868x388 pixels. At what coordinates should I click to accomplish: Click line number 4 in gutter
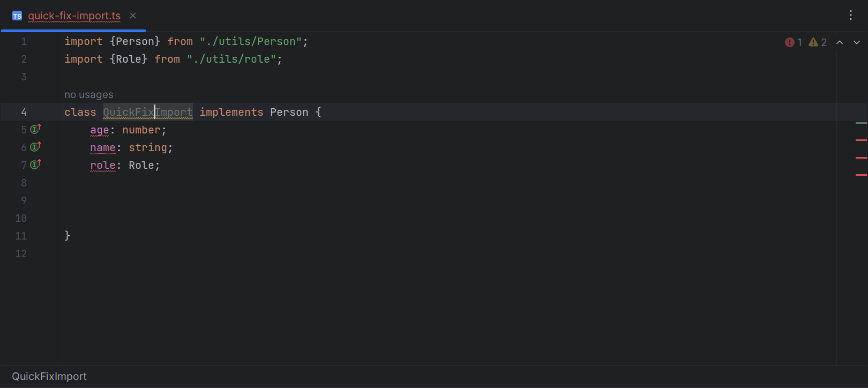click(x=24, y=112)
